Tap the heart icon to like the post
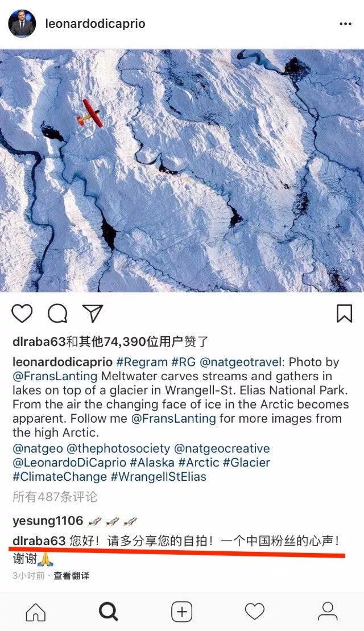Screen dimensions: 364x631 pyautogui.click(x=22, y=314)
